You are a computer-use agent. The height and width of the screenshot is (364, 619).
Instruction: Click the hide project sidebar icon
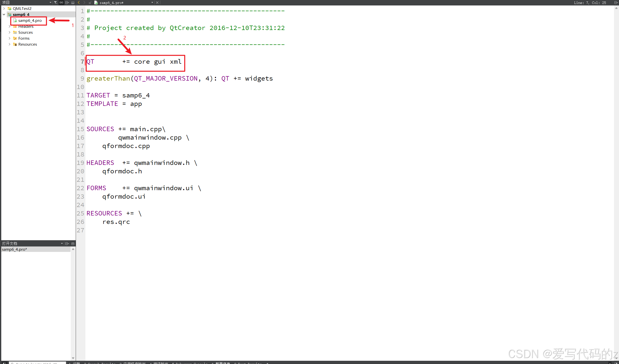click(73, 2)
